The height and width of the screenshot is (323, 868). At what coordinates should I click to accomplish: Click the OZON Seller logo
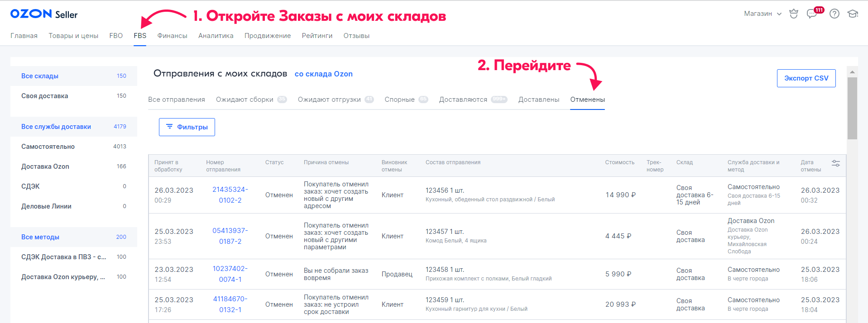[44, 14]
